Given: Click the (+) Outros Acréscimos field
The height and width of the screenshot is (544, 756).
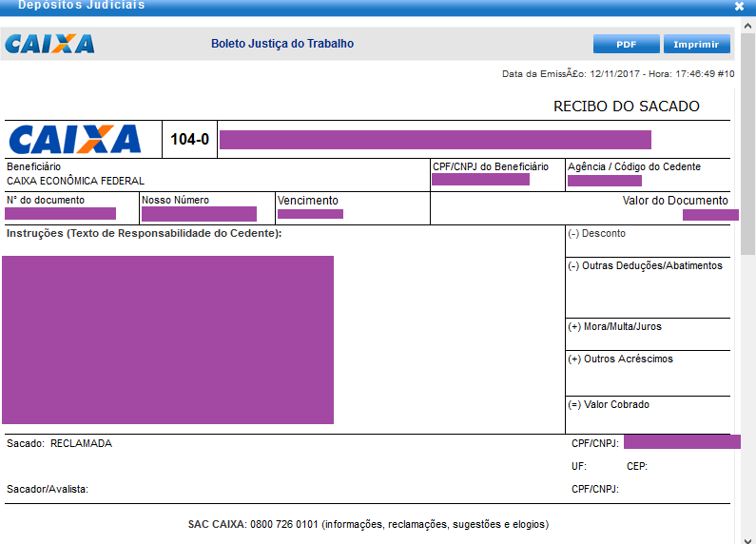Looking at the screenshot, I should 648,373.
